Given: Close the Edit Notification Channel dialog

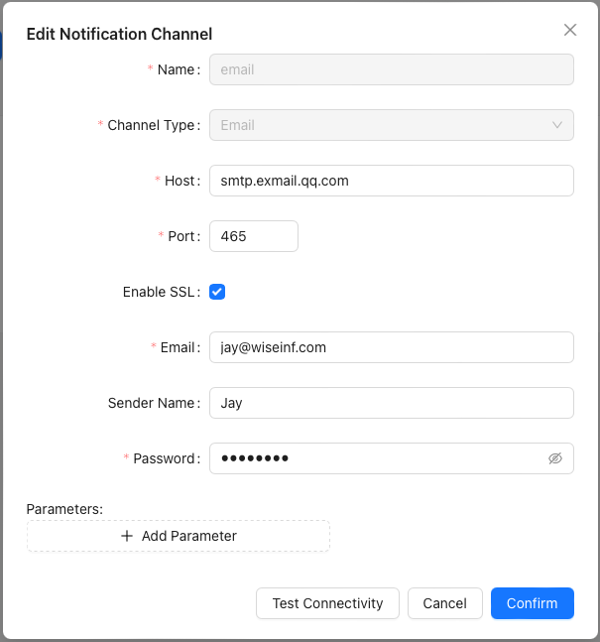Looking at the screenshot, I should [570, 30].
